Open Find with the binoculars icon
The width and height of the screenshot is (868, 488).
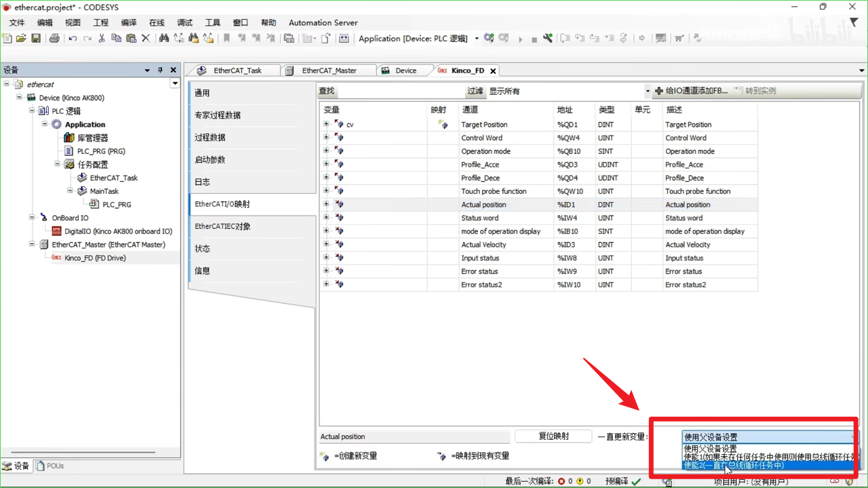coord(164,39)
